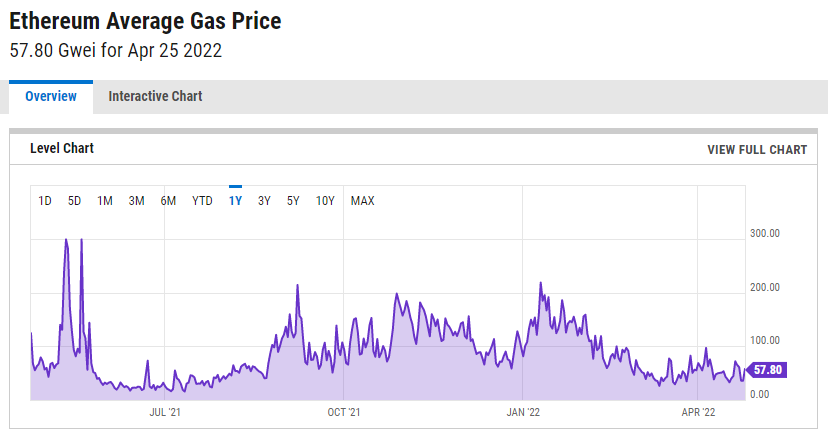This screenshot has height=433, width=828.
Task: Click the 300.00 y-axis label
Action: coord(765,233)
